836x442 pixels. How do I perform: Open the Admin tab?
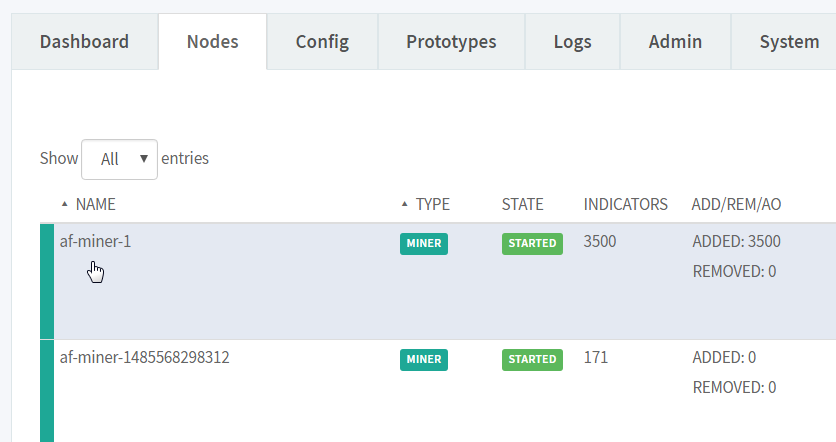675,42
